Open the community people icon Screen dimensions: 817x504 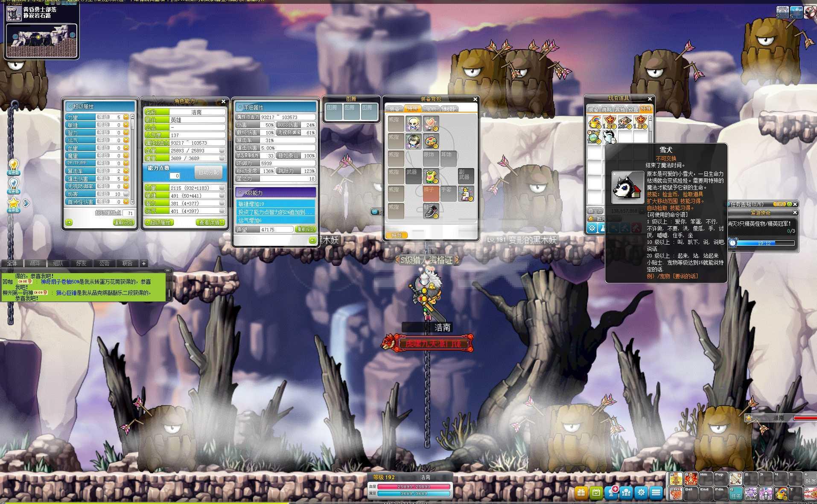626,493
